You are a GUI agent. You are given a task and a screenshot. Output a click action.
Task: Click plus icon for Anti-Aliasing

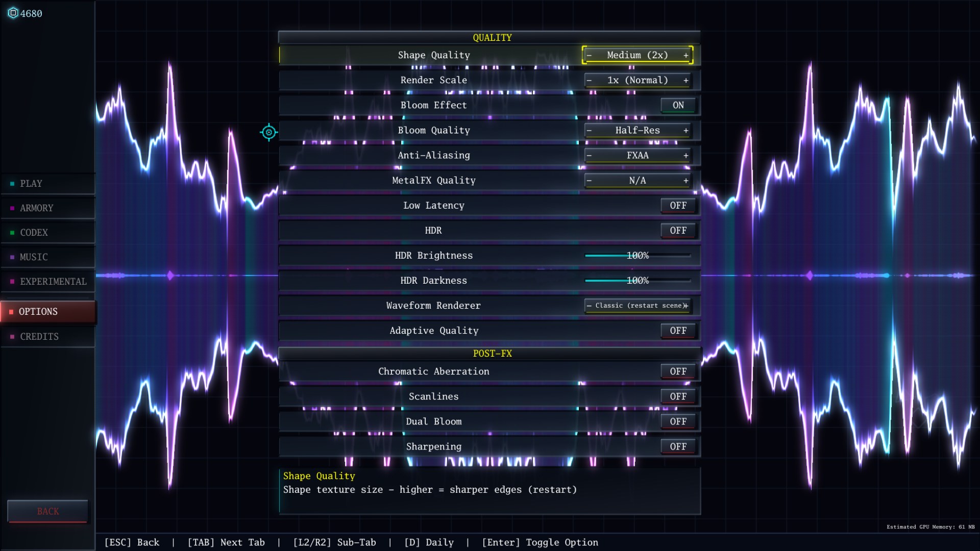pos(685,155)
